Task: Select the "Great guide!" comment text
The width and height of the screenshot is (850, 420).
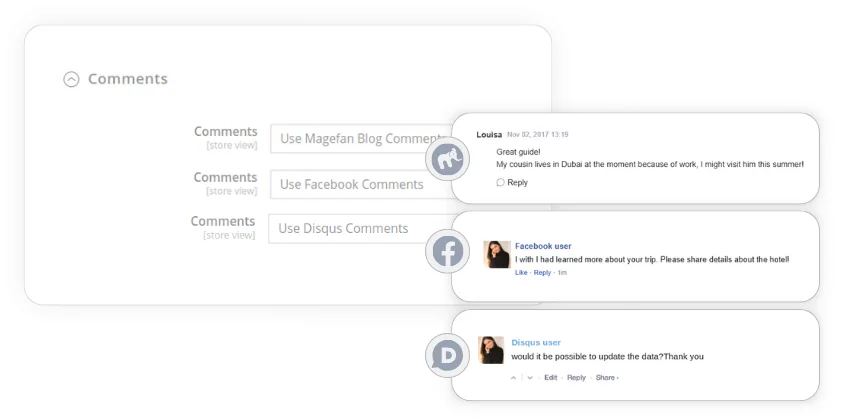Action: coord(518,152)
